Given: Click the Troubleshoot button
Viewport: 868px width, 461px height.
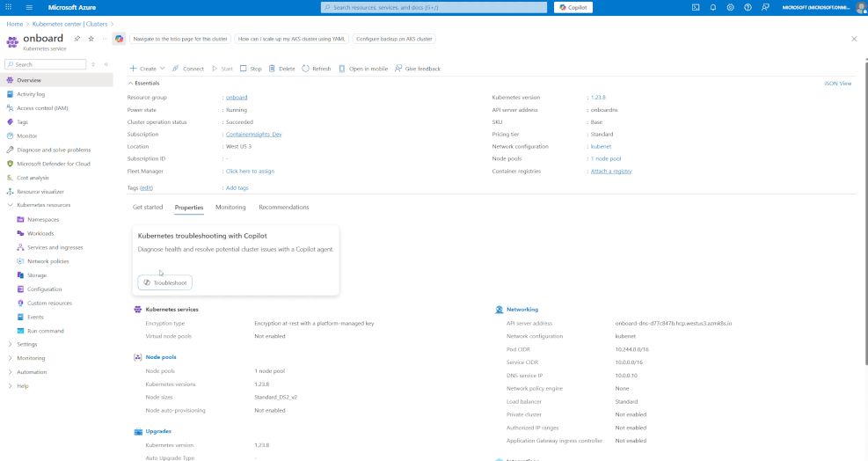Looking at the screenshot, I should point(165,282).
